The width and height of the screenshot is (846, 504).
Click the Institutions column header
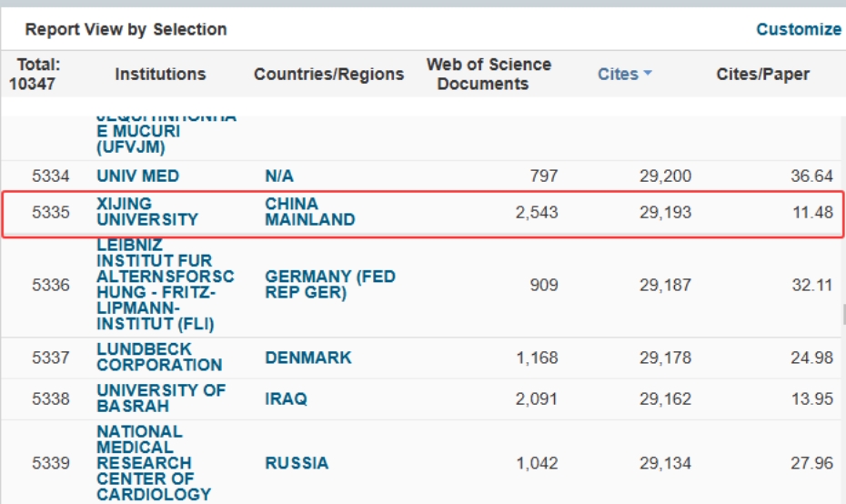click(160, 75)
